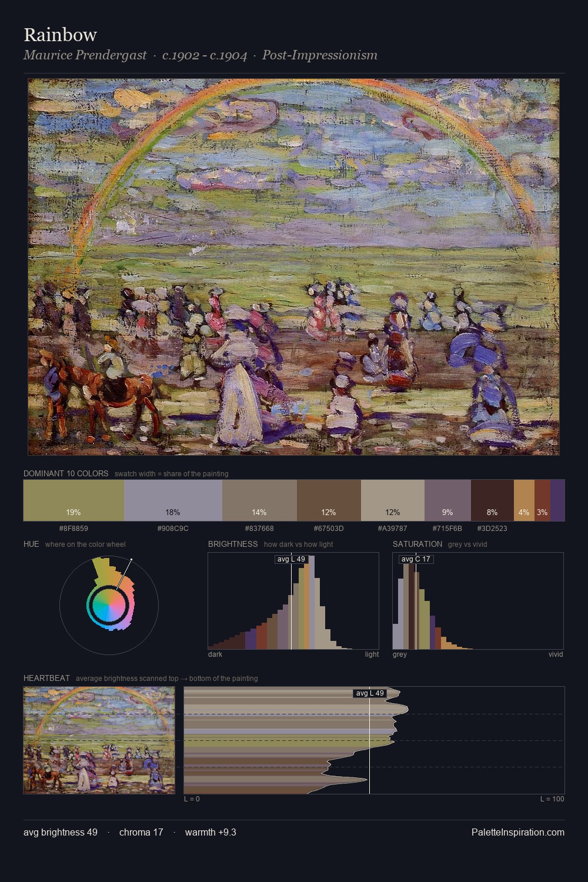Click the "avg C 17" saturation marker
The width and height of the screenshot is (588, 882).
coord(416,559)
